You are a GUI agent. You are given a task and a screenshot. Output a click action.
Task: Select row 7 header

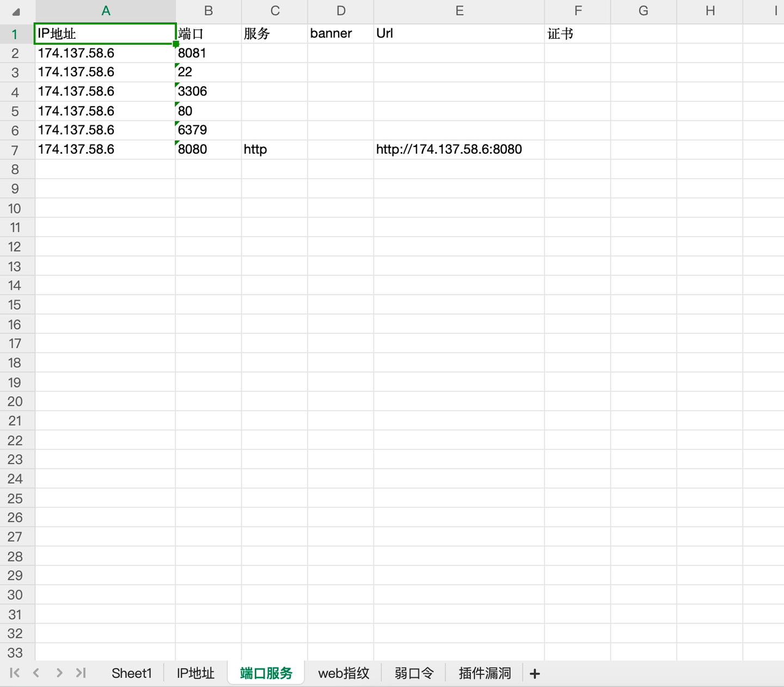point(15,150)
